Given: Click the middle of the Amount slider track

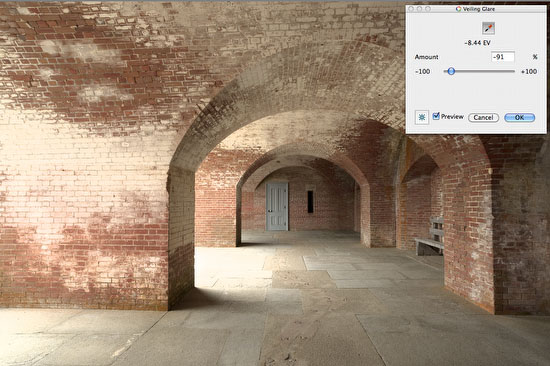Looking at the screenshot, I should (x=479, y=71).
